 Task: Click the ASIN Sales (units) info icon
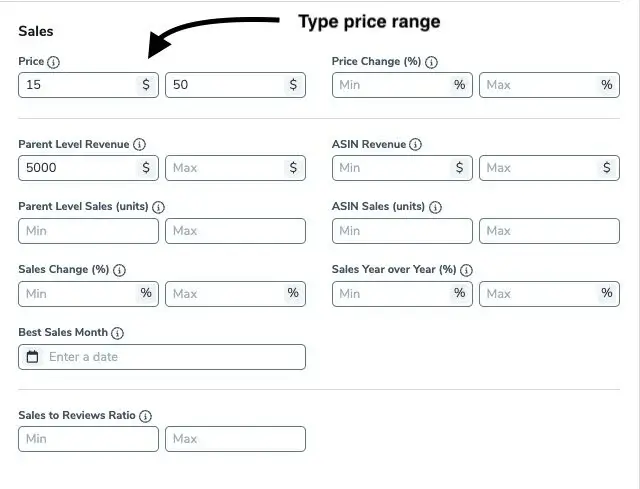click(435, 207)
